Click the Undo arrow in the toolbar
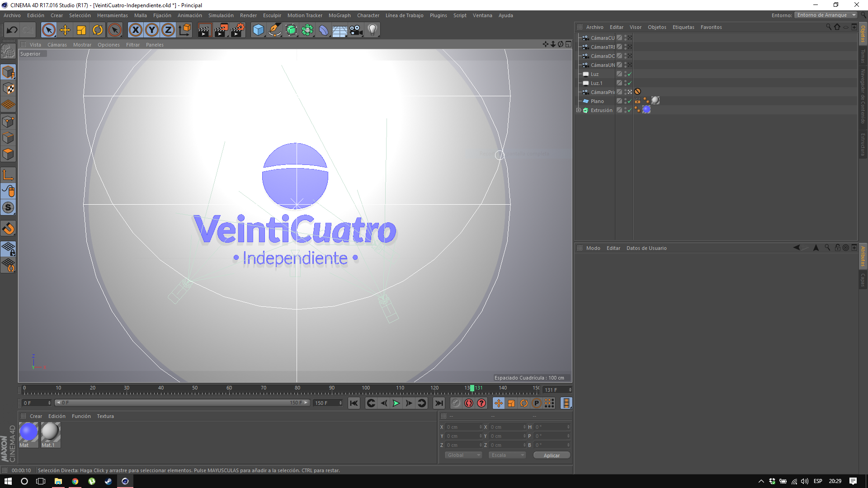 pos(12,30)
